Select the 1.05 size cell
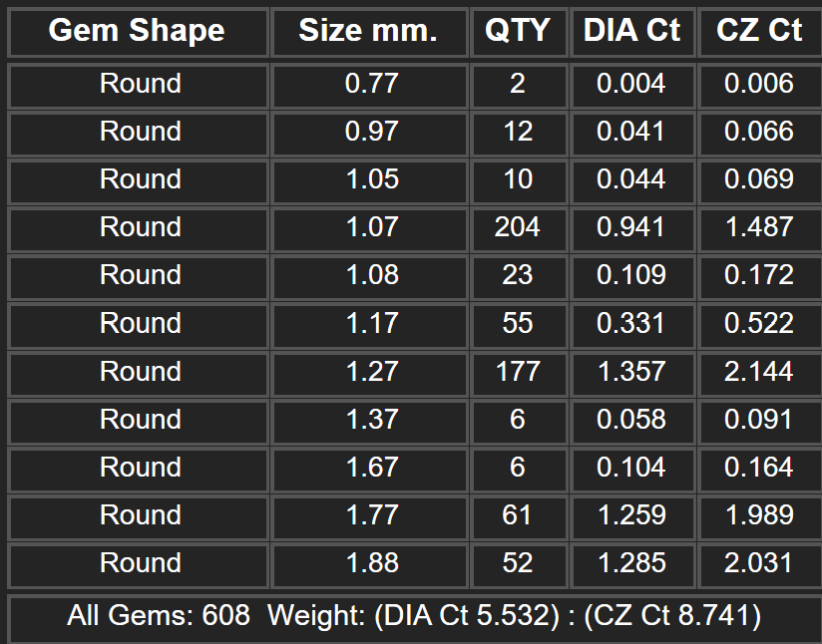Viewport: 822px width, 644px height. point(369,181)
